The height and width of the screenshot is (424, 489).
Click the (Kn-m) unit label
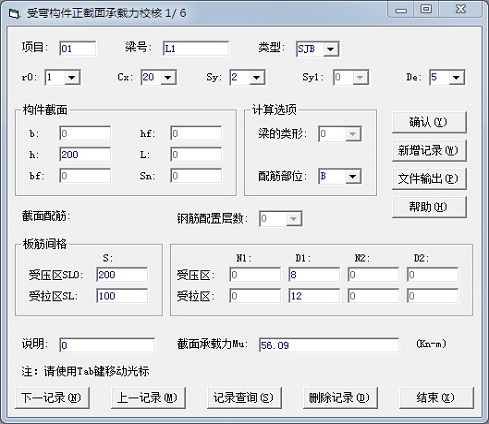[431, 343]
